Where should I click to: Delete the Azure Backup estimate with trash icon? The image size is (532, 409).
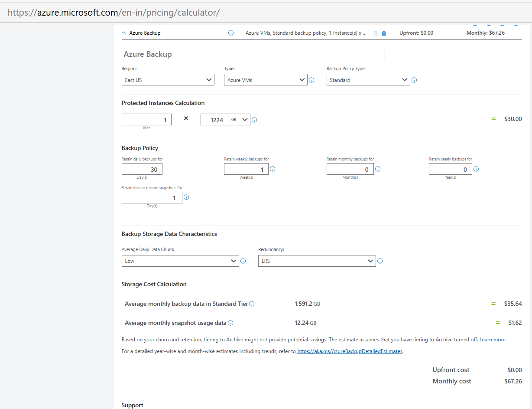(x=384, y=33)
